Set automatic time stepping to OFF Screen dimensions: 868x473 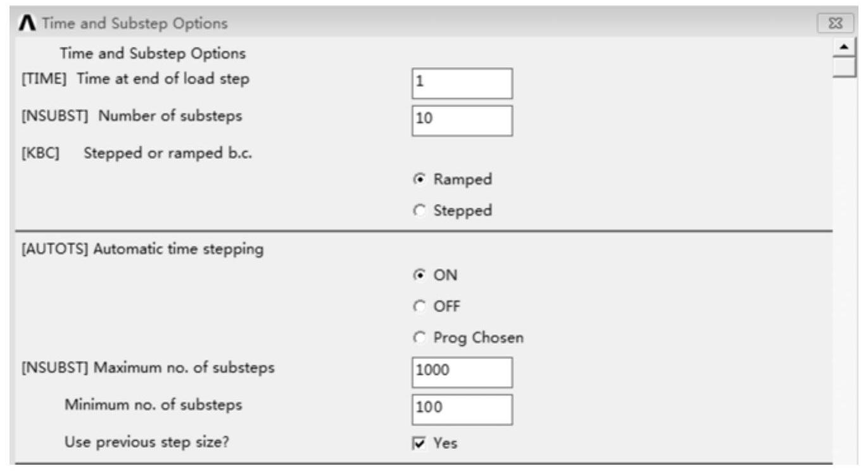point(418,307)
